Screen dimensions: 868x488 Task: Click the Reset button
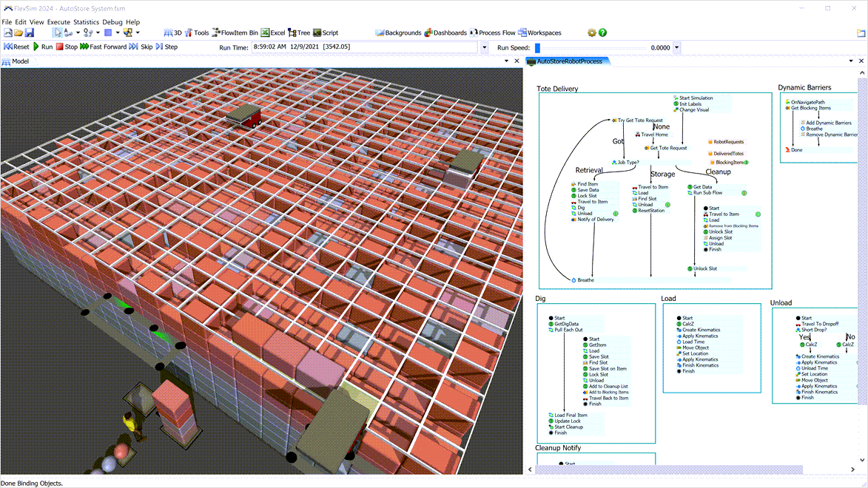(16, 47)
